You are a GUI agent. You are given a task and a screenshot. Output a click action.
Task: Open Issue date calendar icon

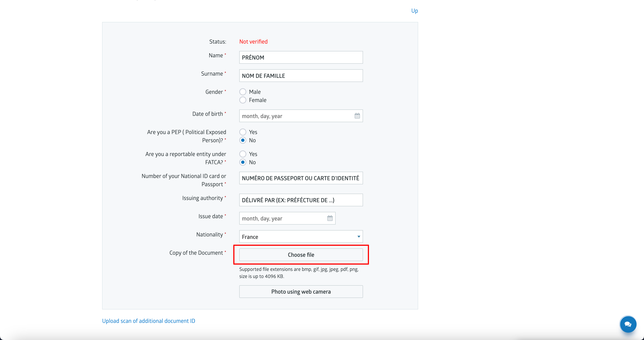point(330,218)
